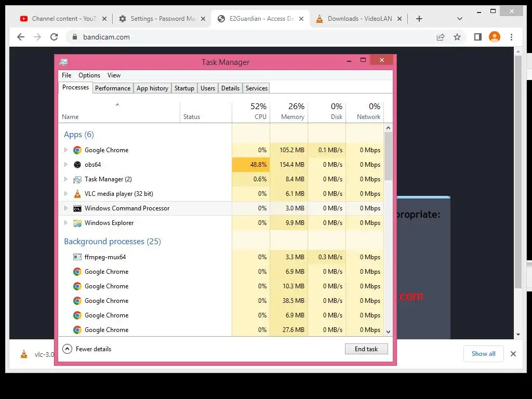Switch to the Details tab
This screenshot has height=399, width=532.
pyautogui.click(x=230, y=88)
